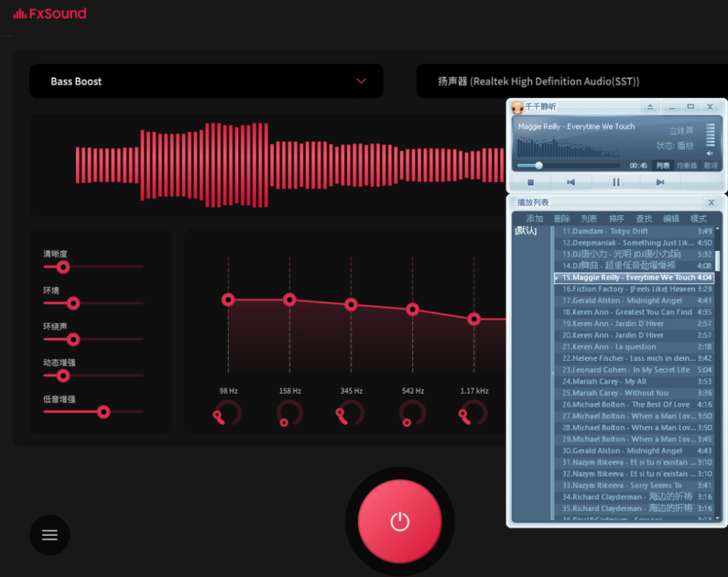Click the 清晰度 slider handle
Screen dimensions: 728x577
pos(63,267)
